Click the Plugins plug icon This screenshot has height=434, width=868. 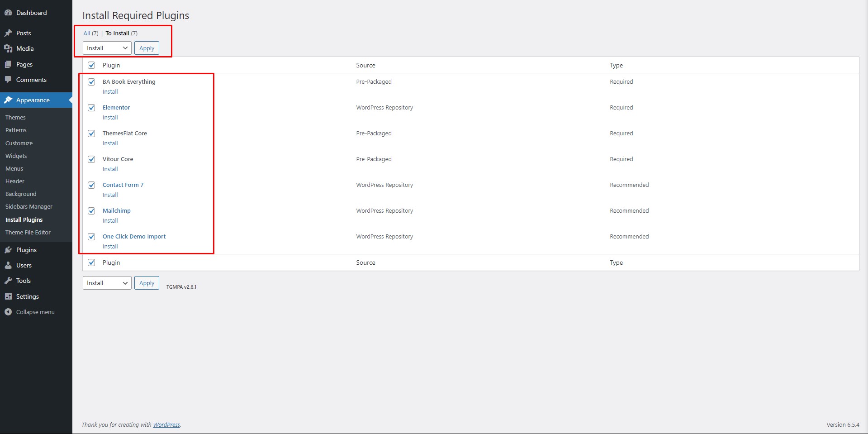tap(8, 250)
